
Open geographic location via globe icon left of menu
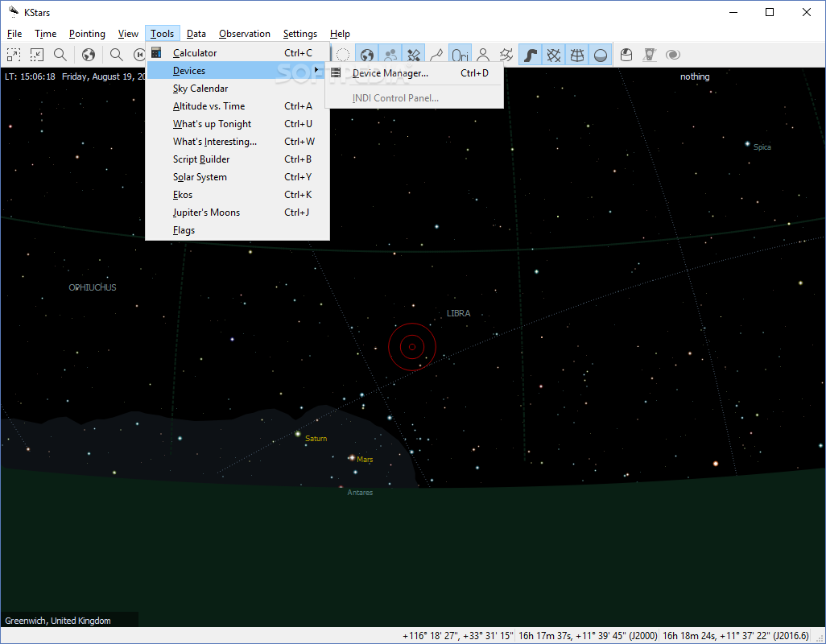pyautogui.click(x=89, y=55)
